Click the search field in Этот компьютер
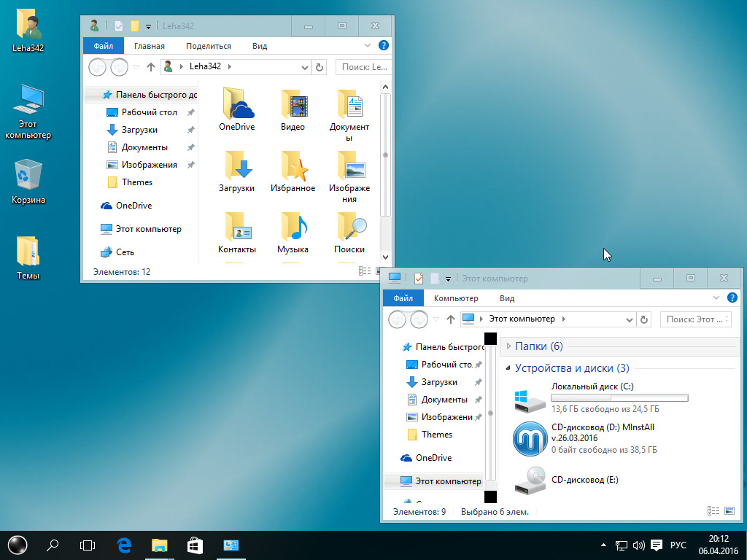This screenshot has width=747, height=560. (x=695, y=319)
